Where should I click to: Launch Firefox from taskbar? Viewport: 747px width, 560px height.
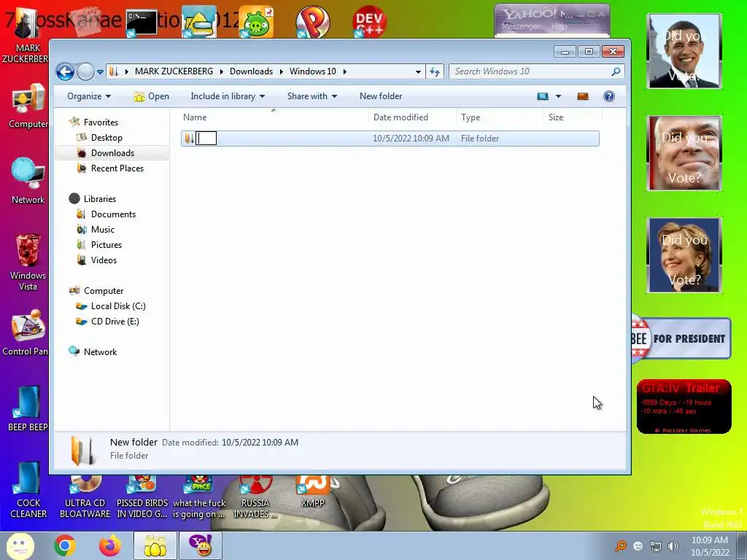(110, 545)
